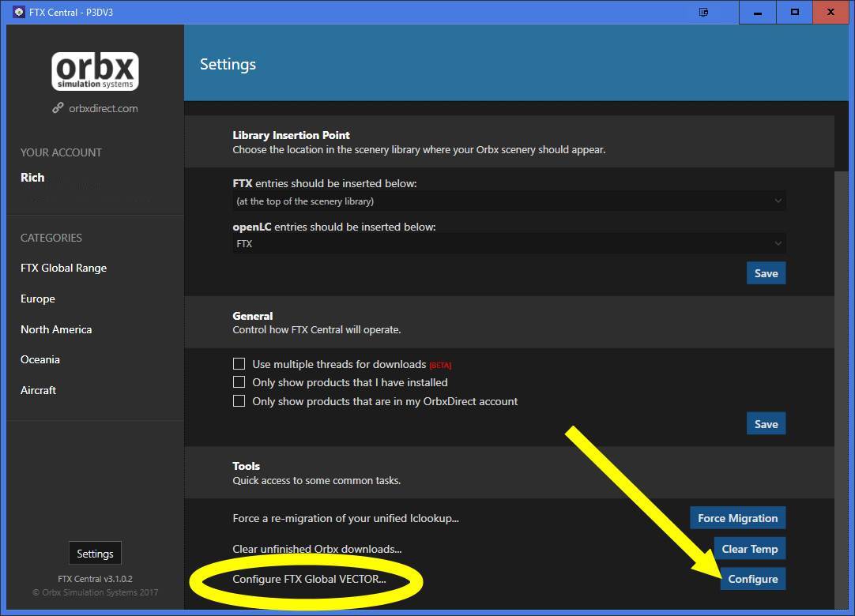This screenshot has height=616, width=855.
Task: Close the FTX Central window
Action: (x=831, y=12)
